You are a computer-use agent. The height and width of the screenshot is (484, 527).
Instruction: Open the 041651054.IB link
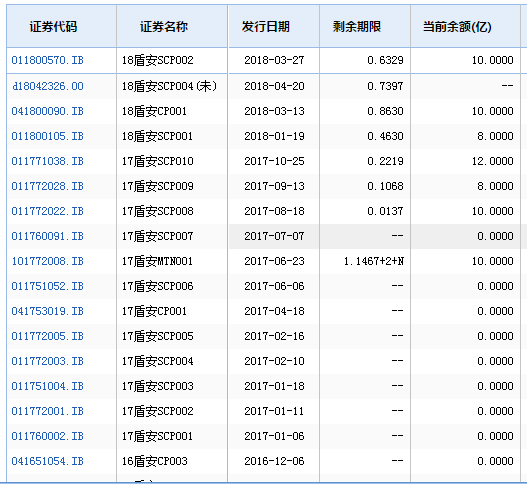pos(47,461)
